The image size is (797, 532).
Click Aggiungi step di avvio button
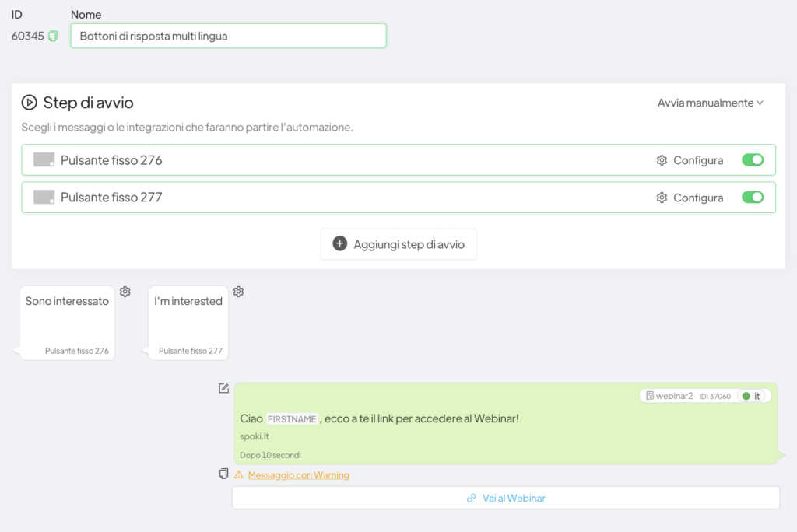point(398,244)
